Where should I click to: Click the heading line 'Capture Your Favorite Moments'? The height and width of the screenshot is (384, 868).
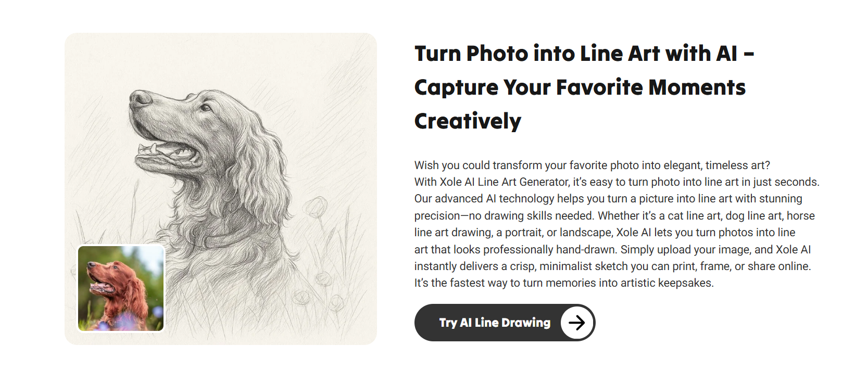(x=580, y=87)
